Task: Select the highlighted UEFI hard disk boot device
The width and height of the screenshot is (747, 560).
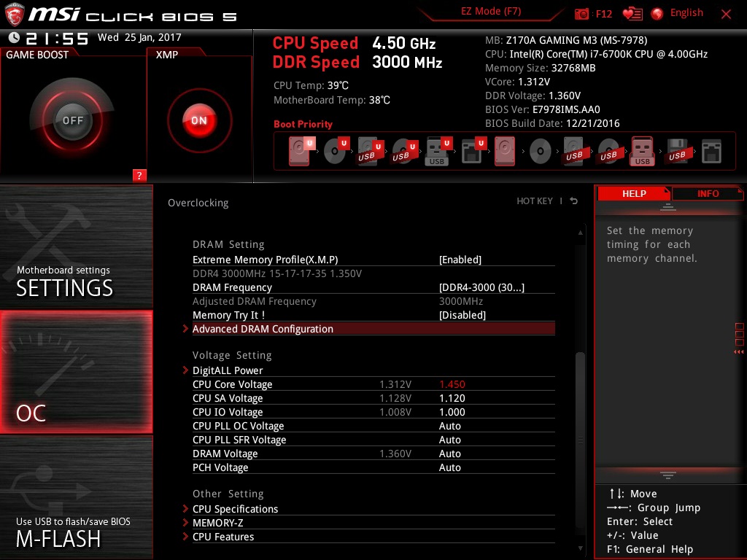Action: [301, 151]
